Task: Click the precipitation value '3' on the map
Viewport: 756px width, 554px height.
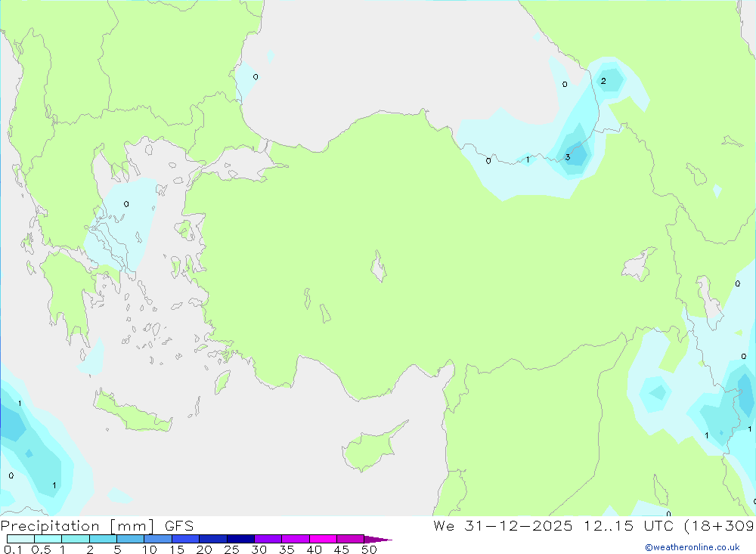Action: tap(568, 157)
